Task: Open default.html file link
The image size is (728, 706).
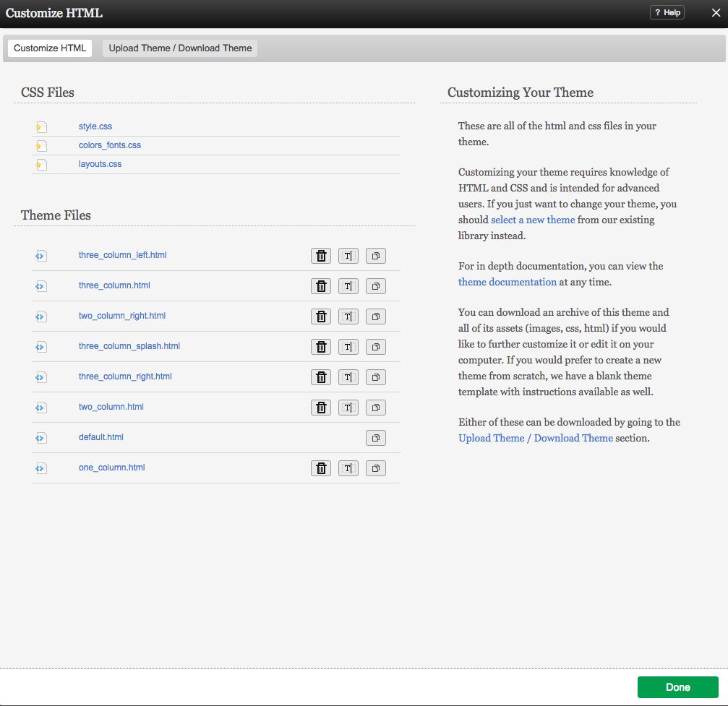Action: pos(100,436)
